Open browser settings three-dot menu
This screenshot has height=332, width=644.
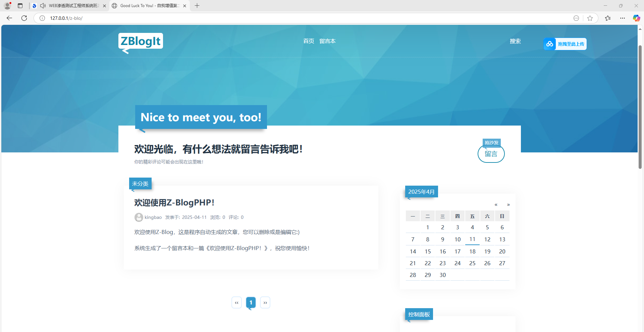[x=623, y=18]
